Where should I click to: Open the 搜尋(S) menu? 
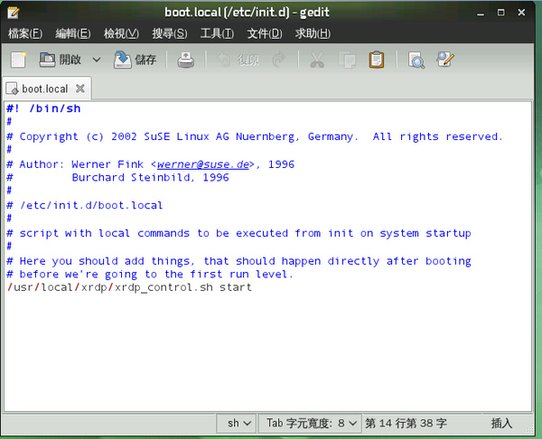(169, 34)
